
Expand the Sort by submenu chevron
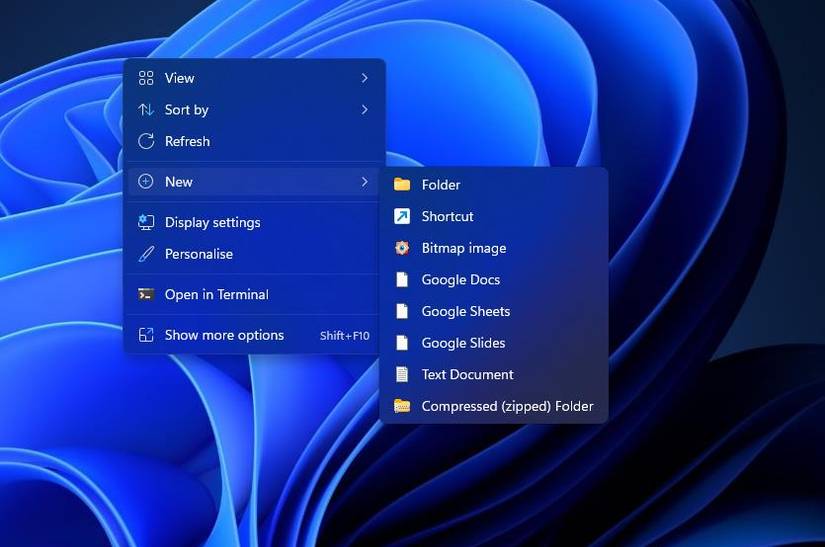point(365,109)
